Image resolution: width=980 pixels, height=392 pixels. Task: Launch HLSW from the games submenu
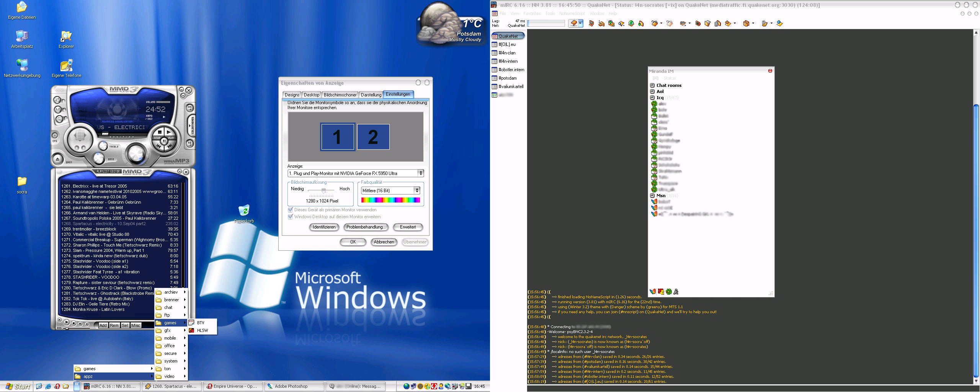[202, 330]
